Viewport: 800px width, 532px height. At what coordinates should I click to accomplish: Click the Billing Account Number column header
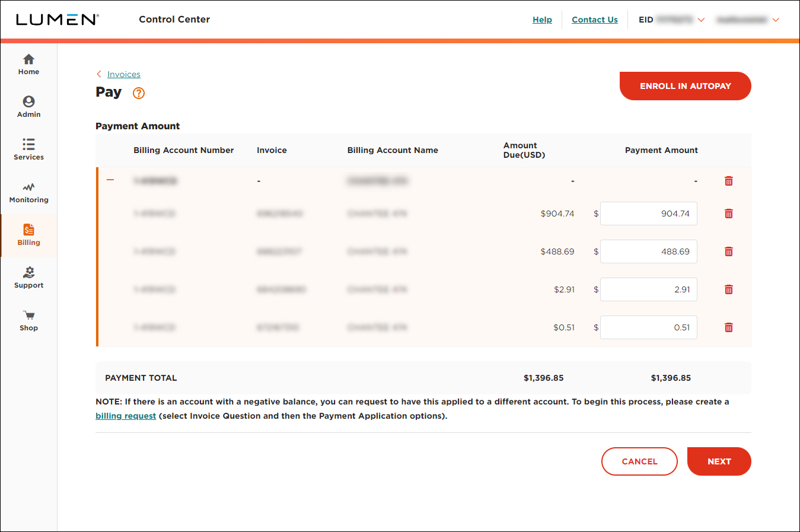click(184, 150)
